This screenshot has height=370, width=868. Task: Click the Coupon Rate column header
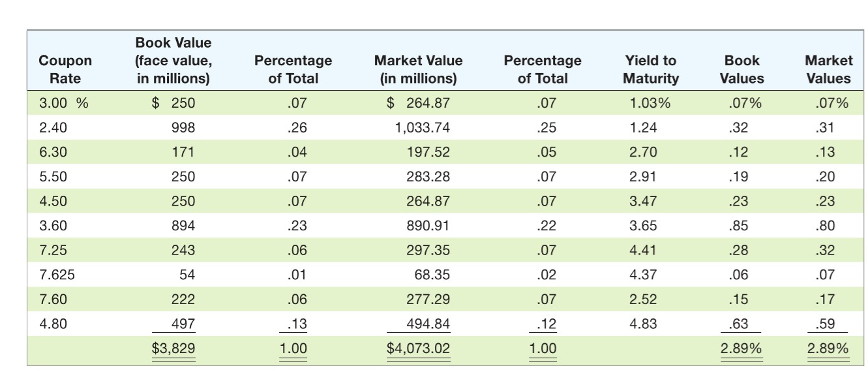pyautogui.click(x=65, y=69)
